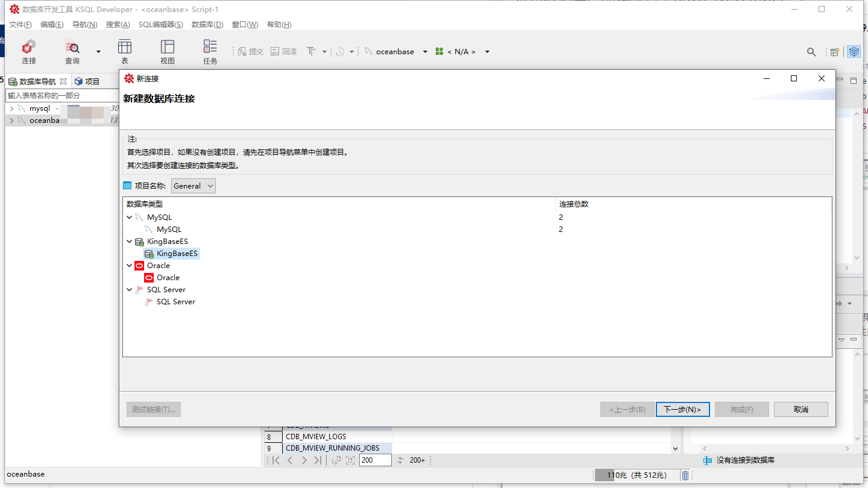Click the search magnifier icon in toolbar
The image size is (868, 488).
pos(811,52)
